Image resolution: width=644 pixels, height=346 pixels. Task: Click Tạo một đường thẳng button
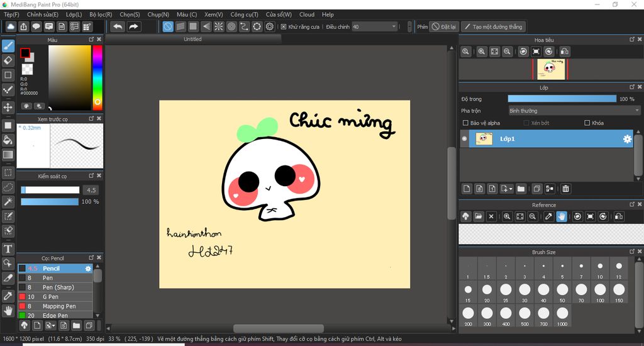pos(493,26)
